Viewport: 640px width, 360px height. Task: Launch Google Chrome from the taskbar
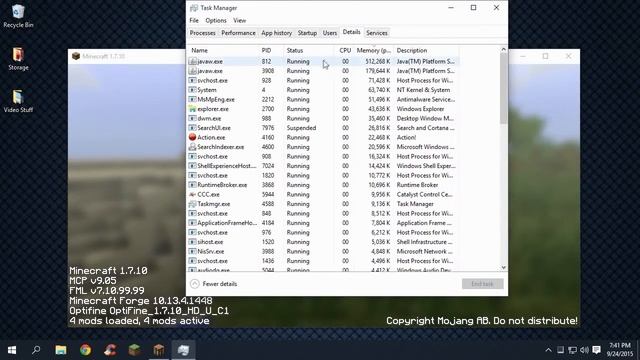(85, 350)
